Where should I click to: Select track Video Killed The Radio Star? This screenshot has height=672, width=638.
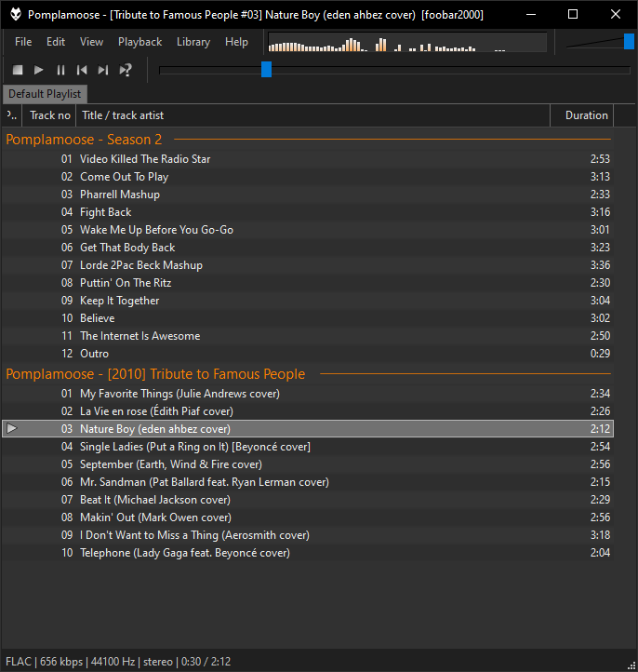[x=308, y=159]
